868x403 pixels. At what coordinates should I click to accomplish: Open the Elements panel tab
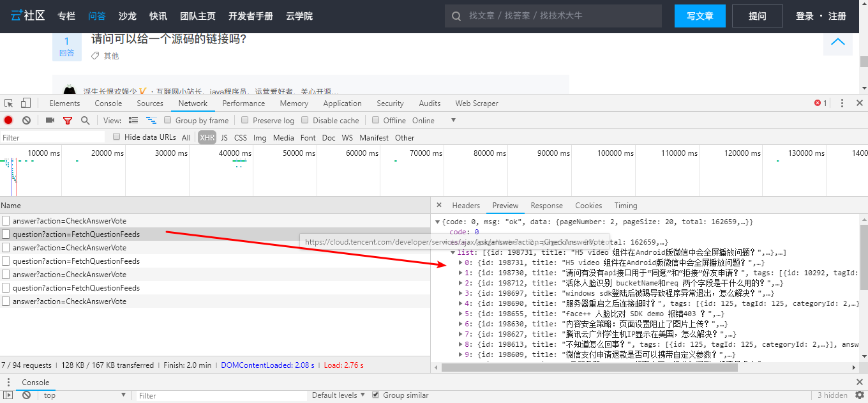coord(64,103)
